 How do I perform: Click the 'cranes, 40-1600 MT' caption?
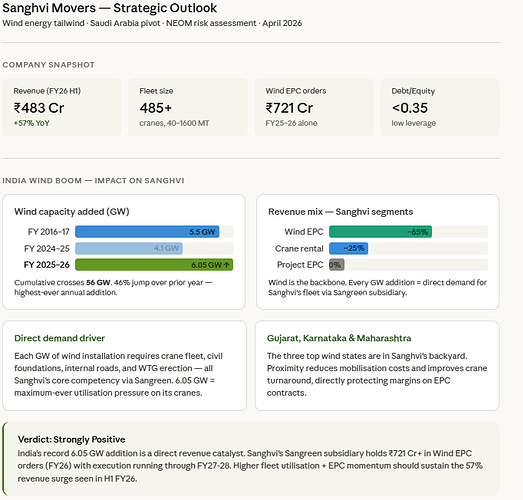pos(174,123)
